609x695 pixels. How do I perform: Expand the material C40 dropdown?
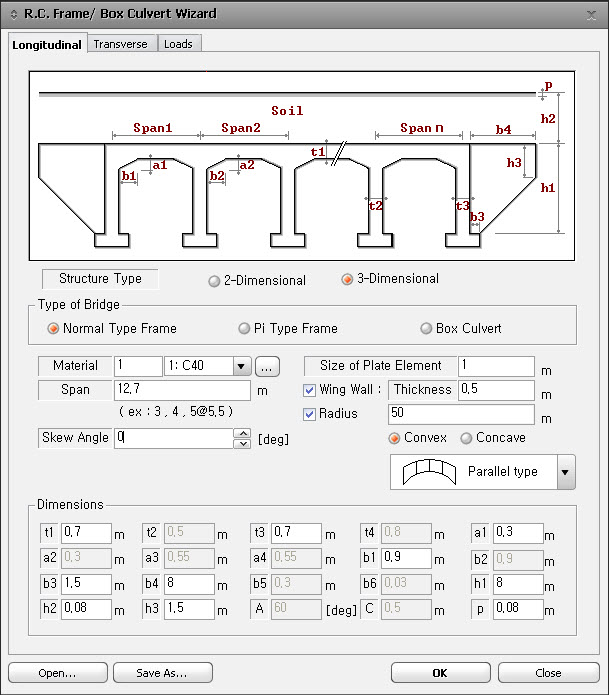pyautogui.click(x=241, y=366)
